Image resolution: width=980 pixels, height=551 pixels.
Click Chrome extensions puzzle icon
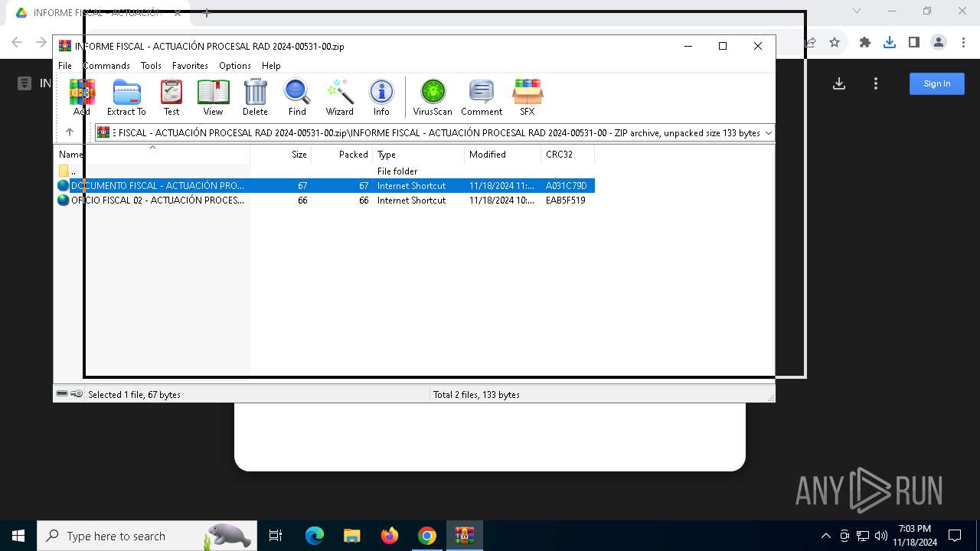tap(865, 42)
